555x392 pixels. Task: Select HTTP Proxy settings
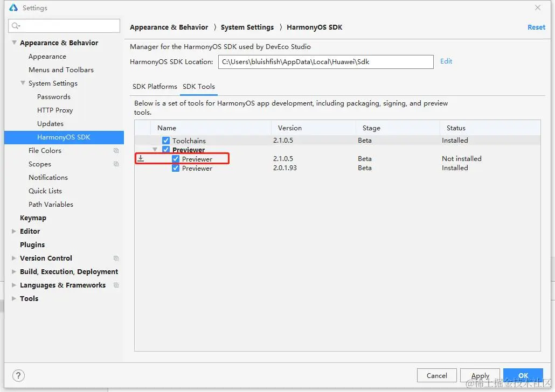55,110
